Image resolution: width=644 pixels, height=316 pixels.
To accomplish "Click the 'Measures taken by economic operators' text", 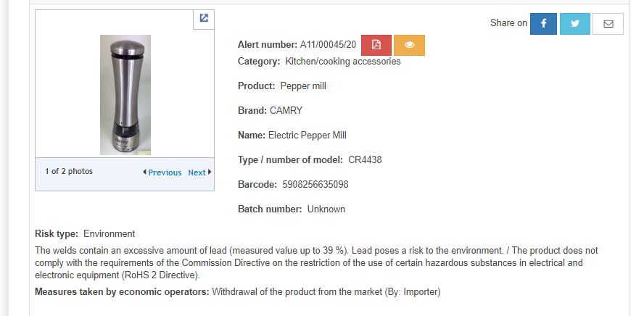I will click(123, 292).
